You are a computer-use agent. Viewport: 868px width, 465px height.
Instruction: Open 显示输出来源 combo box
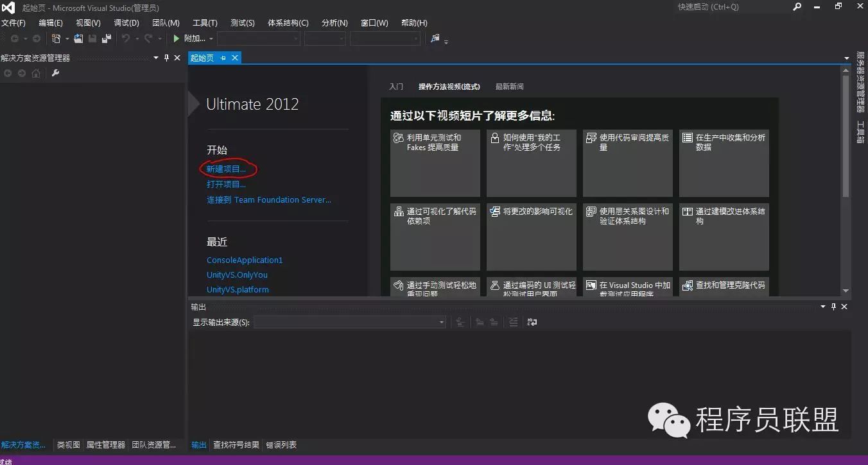pyautogui.click(x=350, y=322)
